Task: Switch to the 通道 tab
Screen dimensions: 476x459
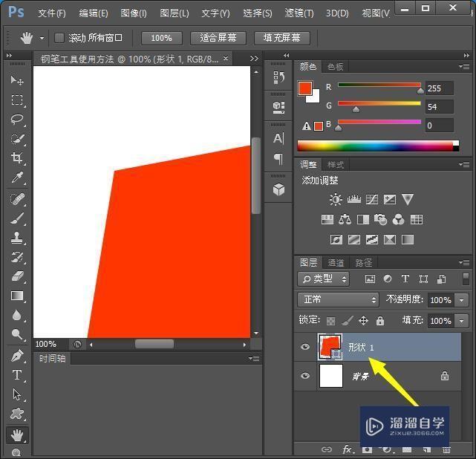Action: (x=336, y=263)
